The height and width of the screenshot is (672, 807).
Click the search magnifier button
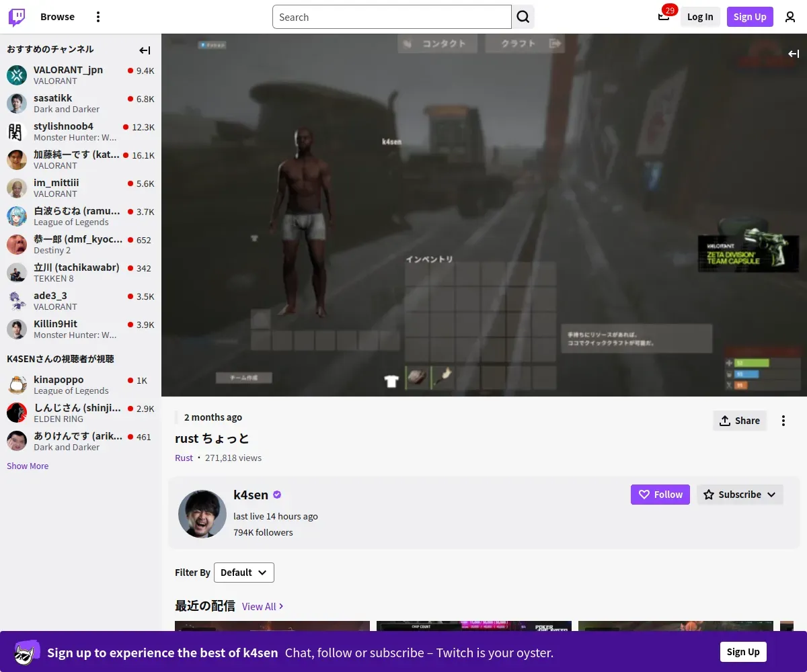[523, 17]
